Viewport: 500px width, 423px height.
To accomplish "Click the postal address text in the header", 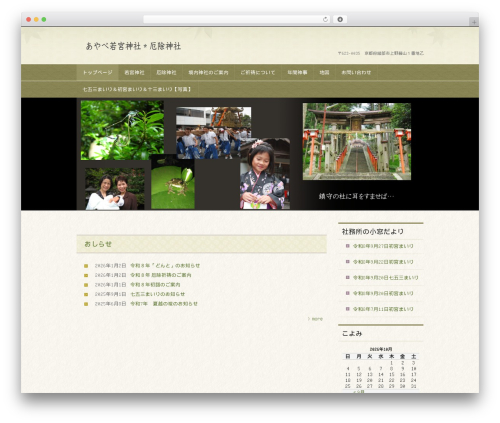I will coord(381,53).
